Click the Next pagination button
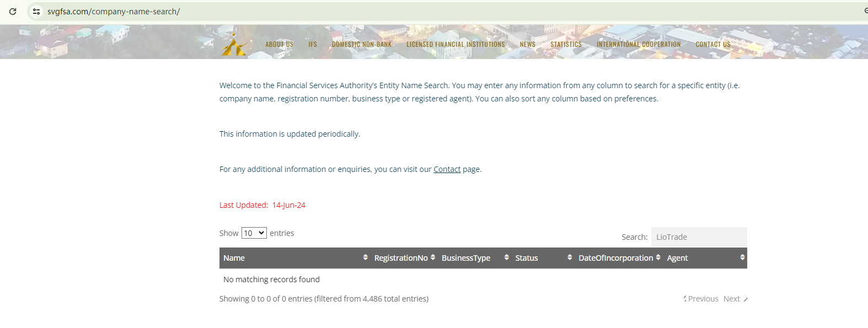The image size is (868, 328). tap(735, 299)
